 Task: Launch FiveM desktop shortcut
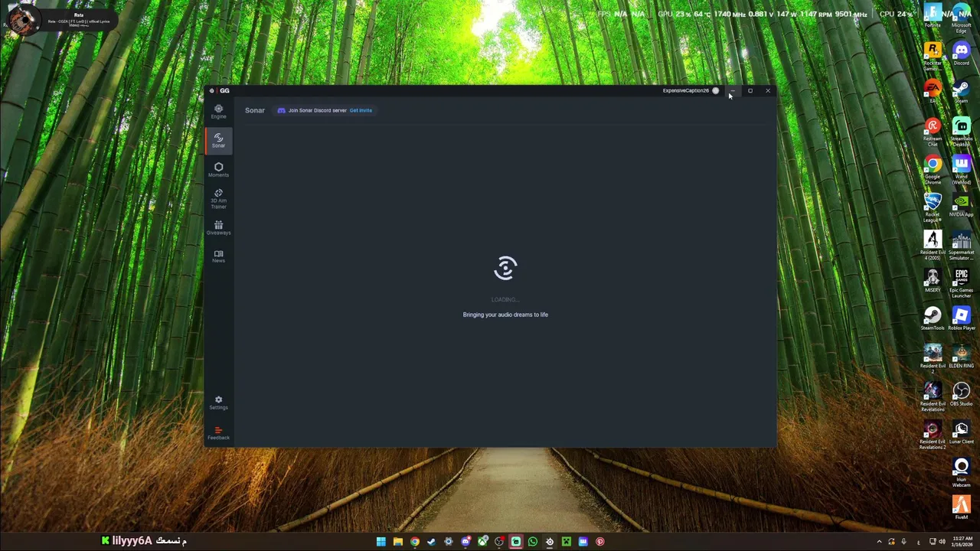tap(961, 507)
